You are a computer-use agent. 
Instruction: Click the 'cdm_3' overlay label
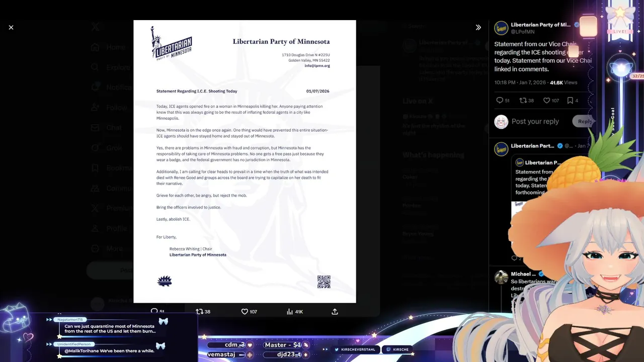234,345
